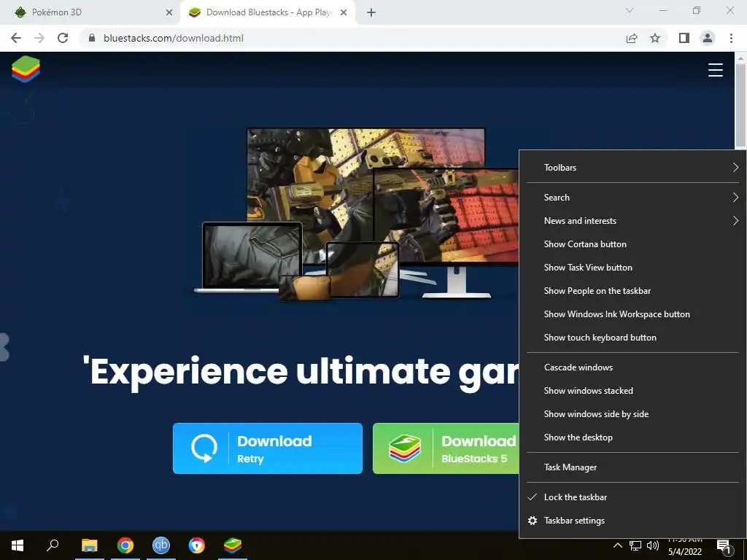The image size is (747, 560).
Task: Click the gaming devices hero image
Action: click(x=356, y=214)
